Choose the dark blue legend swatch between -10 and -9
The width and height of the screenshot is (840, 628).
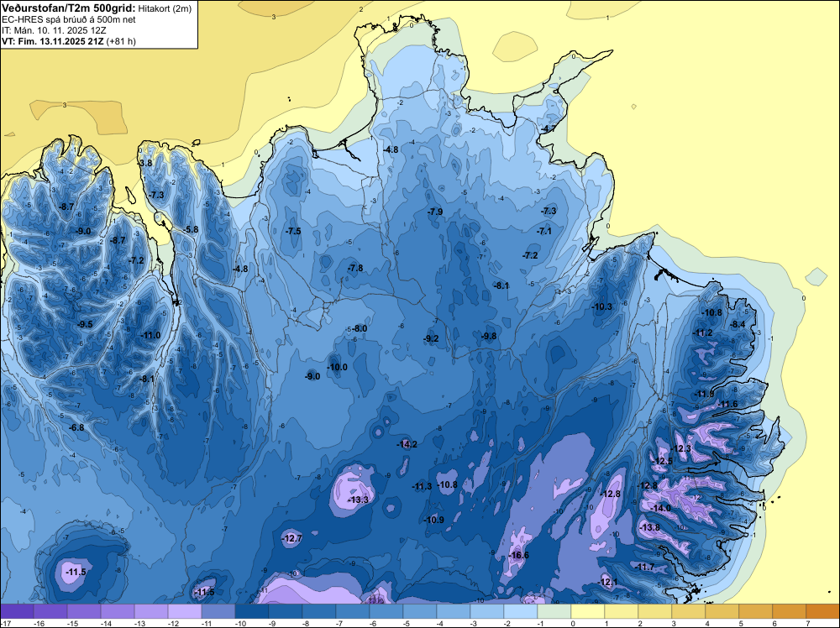pos(252,611)
